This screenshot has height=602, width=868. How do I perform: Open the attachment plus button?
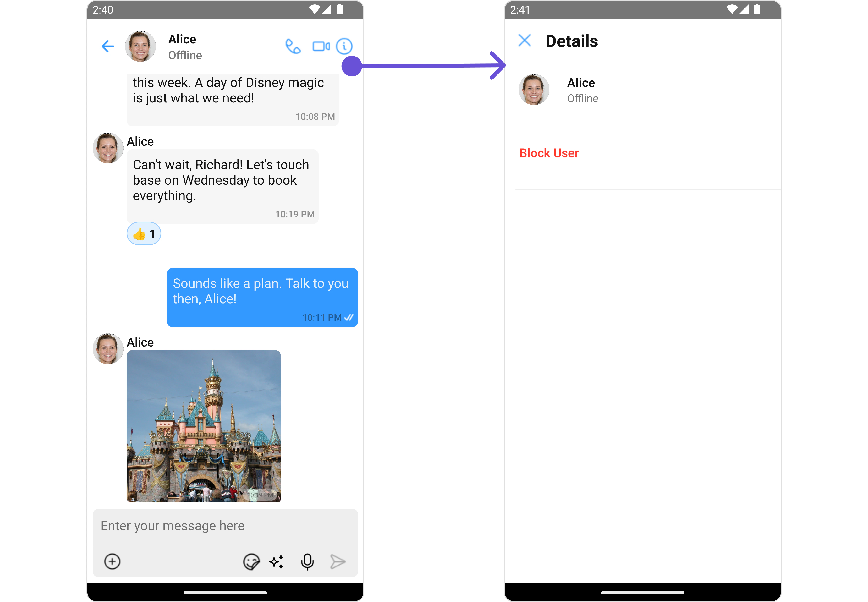(112, 561)
